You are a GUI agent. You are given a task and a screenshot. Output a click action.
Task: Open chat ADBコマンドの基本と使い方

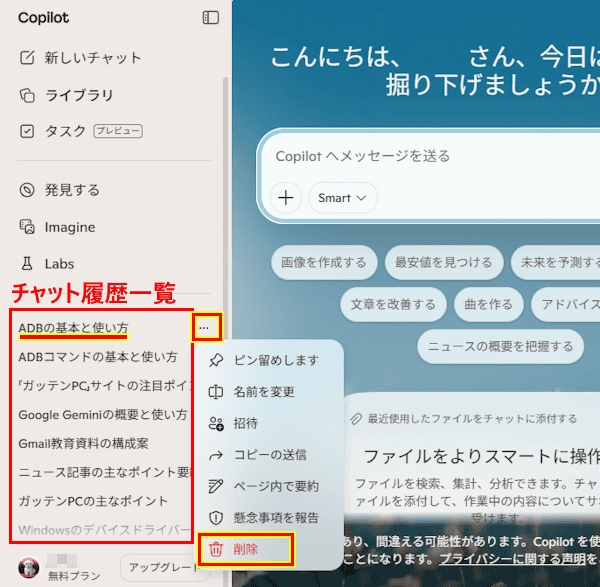click(x=98, y=357)
